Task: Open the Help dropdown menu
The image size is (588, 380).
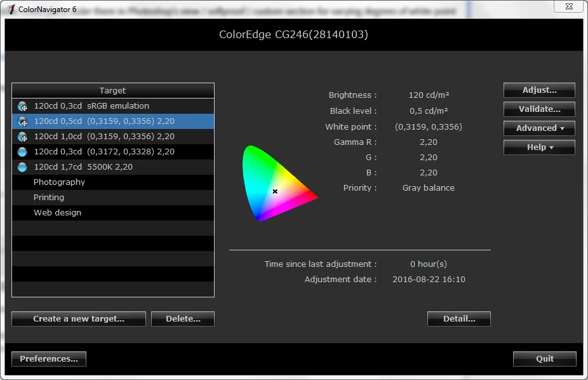Action: (539, 147)
